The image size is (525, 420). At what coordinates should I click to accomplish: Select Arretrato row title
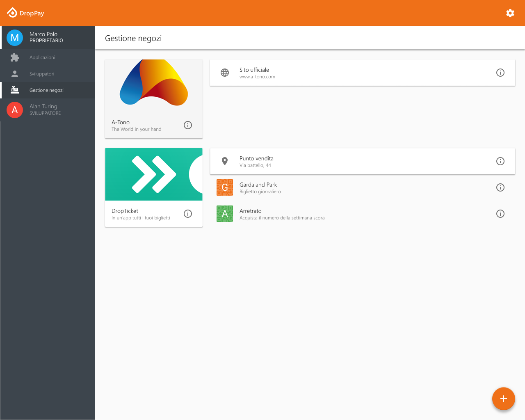click(250, 211)
